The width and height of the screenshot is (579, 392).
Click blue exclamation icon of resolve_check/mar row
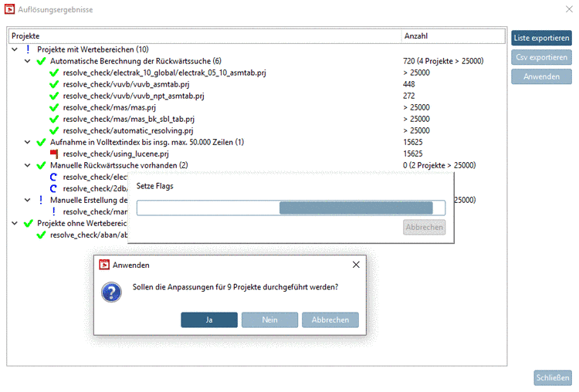[54, 211]
